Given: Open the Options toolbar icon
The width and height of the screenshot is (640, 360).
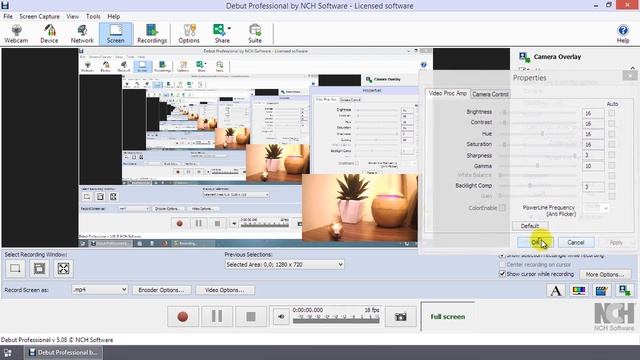Looking at the screenshot, I should pos(189,34).
